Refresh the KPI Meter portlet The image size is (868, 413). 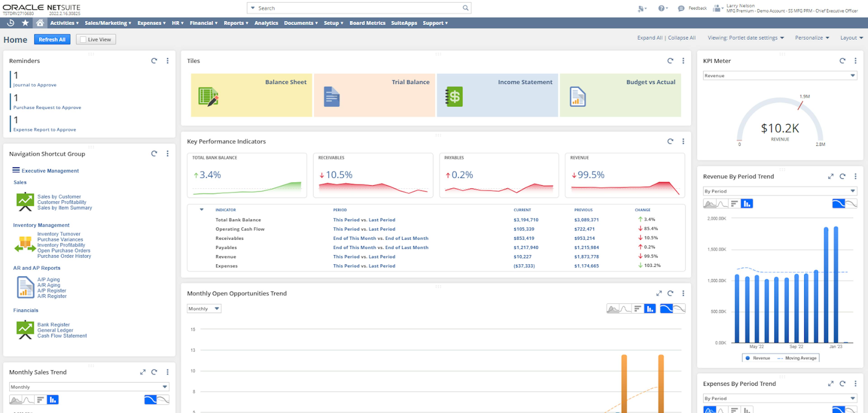(842, 61)
